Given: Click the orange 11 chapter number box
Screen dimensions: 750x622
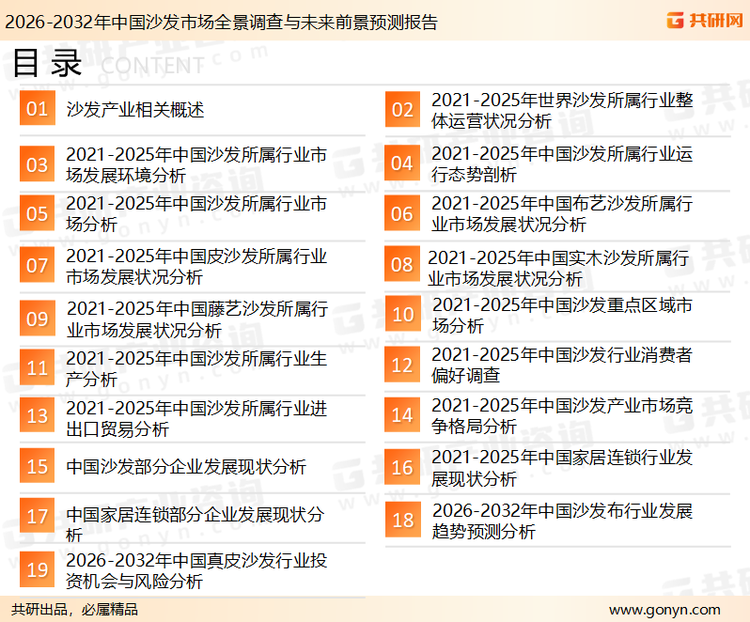Looking at the screenshot, I should (x=37, y=367).
